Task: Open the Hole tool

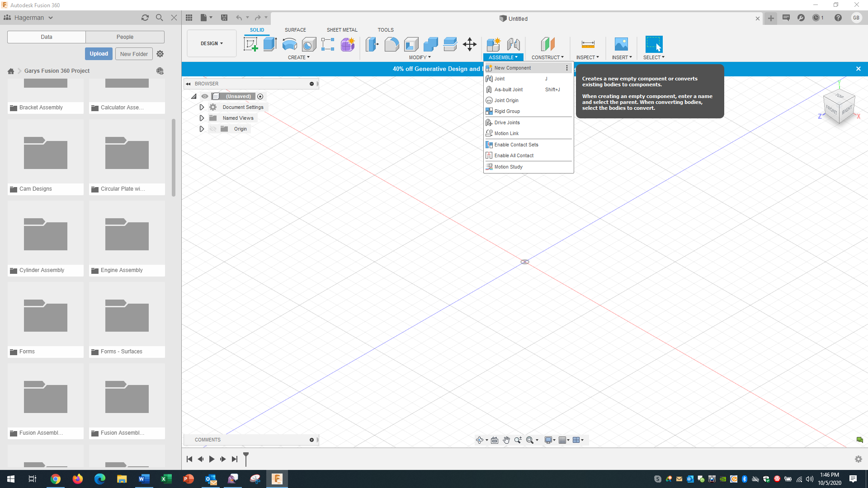Action: click(x=309, y=44)
